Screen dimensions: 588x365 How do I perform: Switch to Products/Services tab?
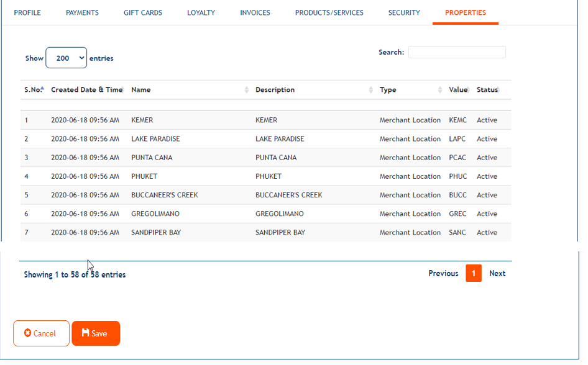[x=329, y=12]
